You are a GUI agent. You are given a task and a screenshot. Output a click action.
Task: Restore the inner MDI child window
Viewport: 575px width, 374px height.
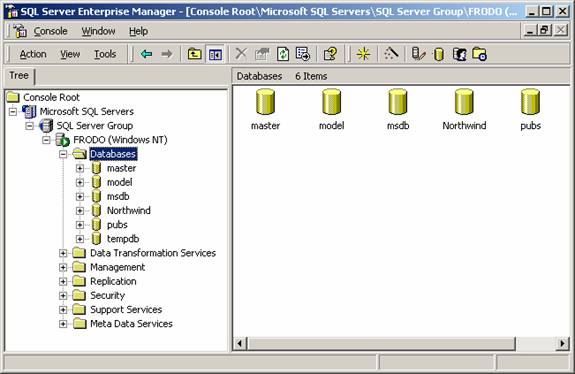point(545,30)
